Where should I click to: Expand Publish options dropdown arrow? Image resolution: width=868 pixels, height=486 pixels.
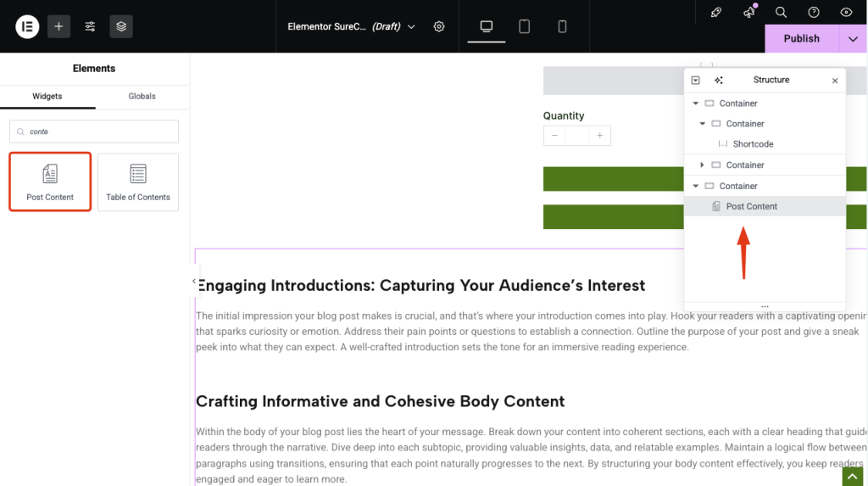[853, 38]
